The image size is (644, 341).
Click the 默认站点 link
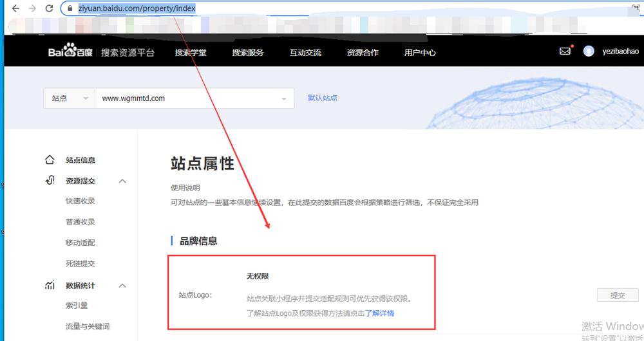[x=323, y=98]
